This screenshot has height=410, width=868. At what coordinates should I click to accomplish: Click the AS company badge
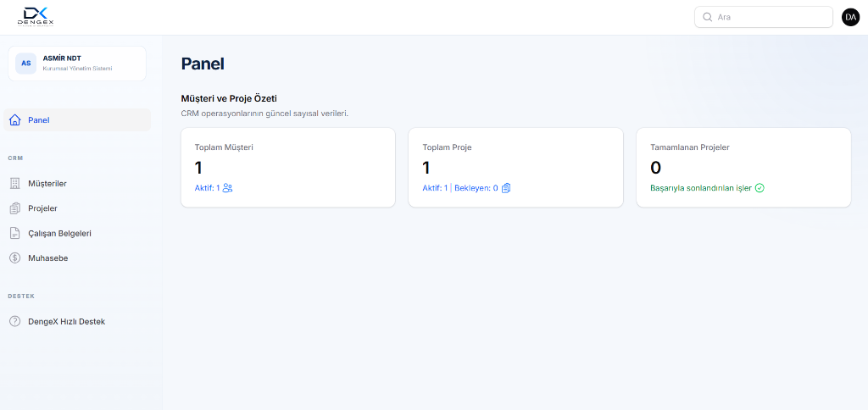click(x=26, y=63)
